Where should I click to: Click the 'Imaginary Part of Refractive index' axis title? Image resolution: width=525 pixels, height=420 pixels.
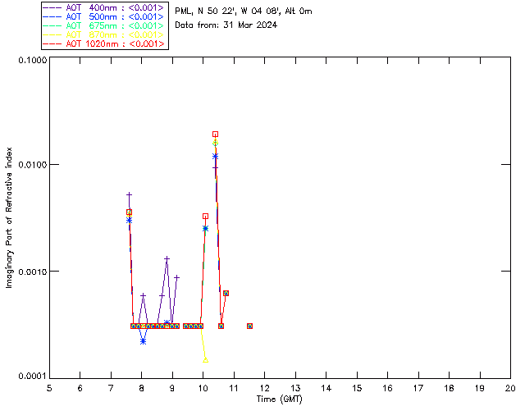coord(9,217)
